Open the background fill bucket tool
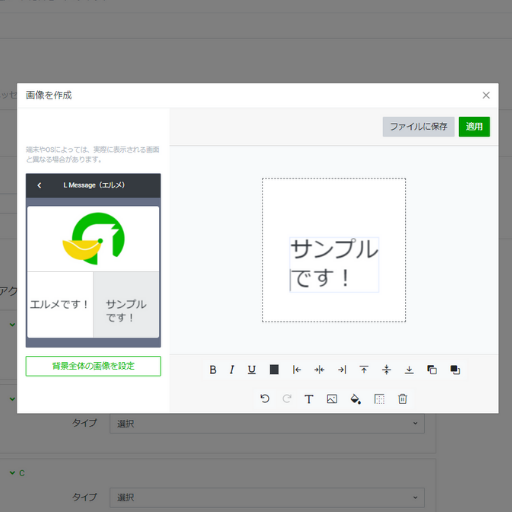The height and width of the screenshot is (512, 512). [355, 399]
